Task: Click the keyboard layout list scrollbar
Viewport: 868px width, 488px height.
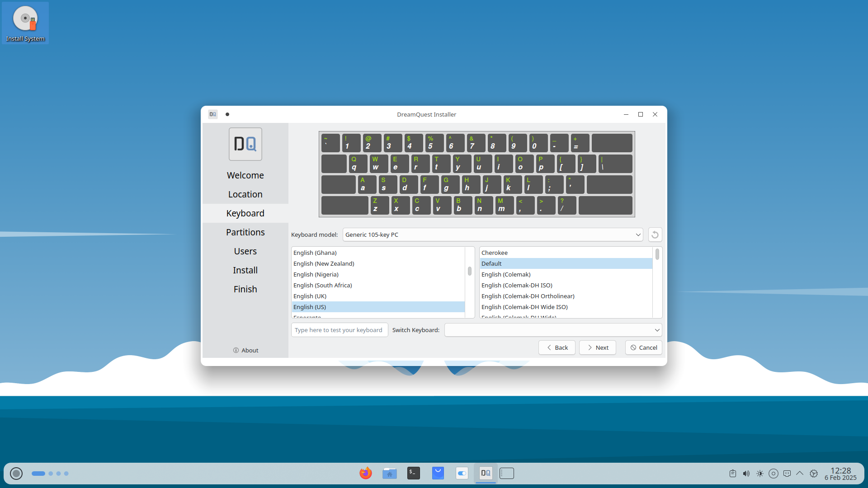Action: (x=469, y=271)
